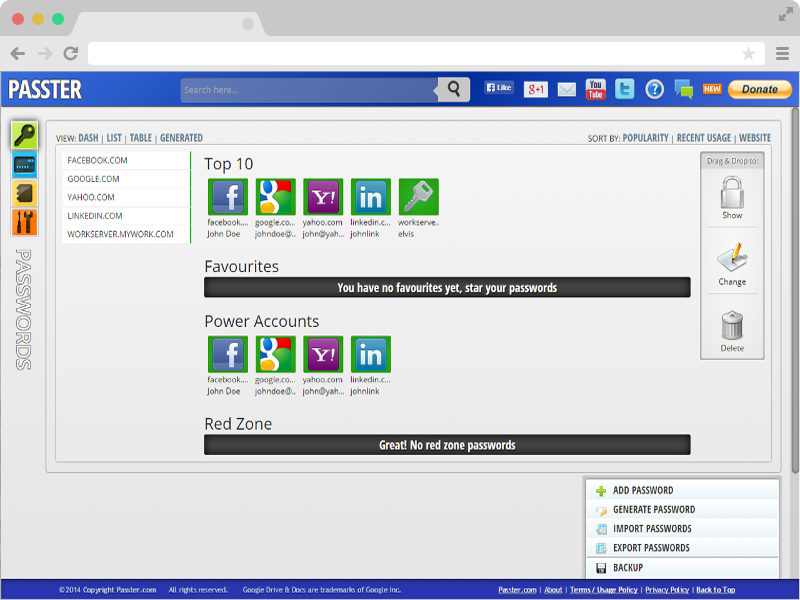
Task: Click the orange NEW badge
Action: point(712,89)
